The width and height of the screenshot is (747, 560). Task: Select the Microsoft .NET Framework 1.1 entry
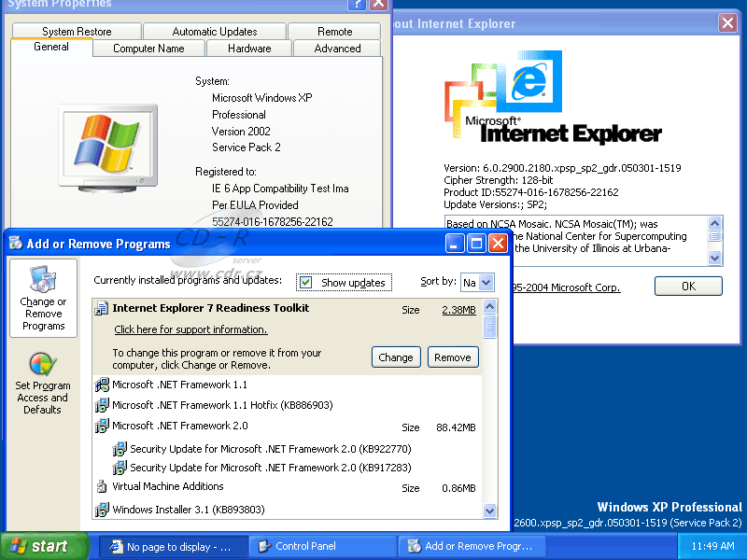[288, 385]
